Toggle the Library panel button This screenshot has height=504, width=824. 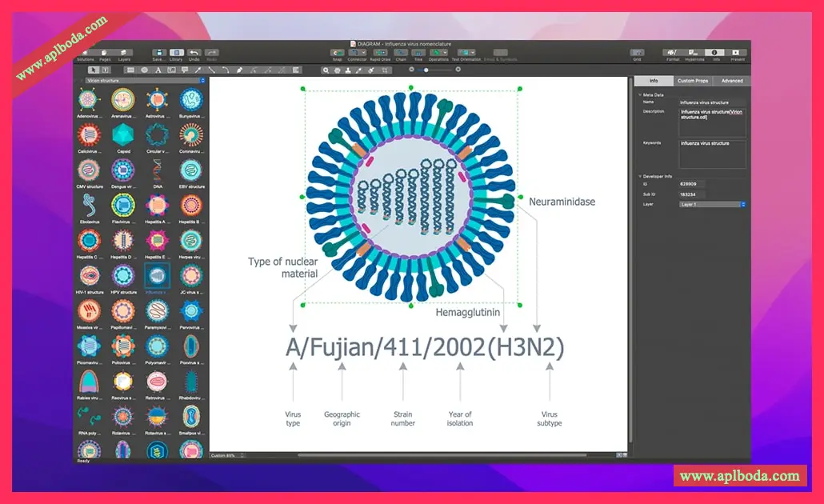tap(176, 53)
